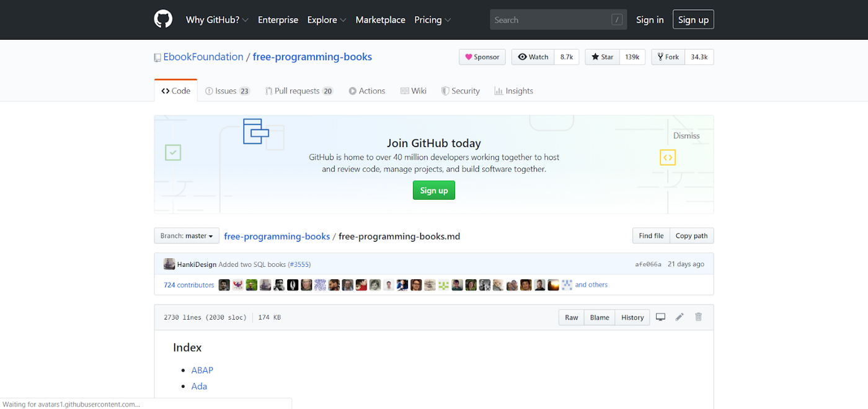This screenshot has height=409, width=868.
Task: Open free-programming-books repository title link
Action: pos(312,57)
